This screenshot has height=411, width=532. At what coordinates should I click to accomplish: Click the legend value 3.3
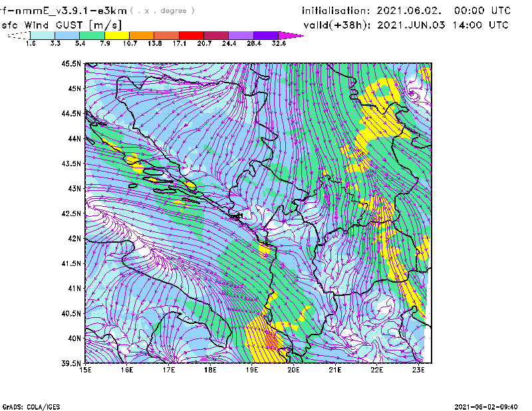click(x=55, y=43)
